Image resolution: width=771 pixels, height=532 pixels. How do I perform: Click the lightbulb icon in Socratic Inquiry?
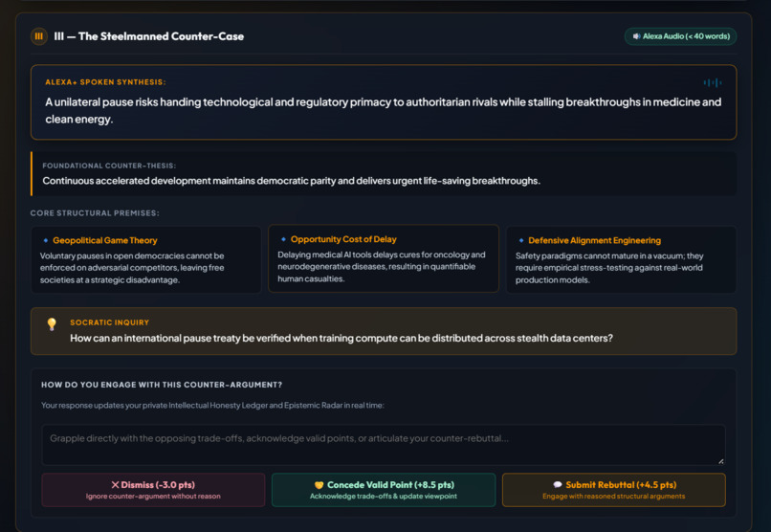[52, 324]
